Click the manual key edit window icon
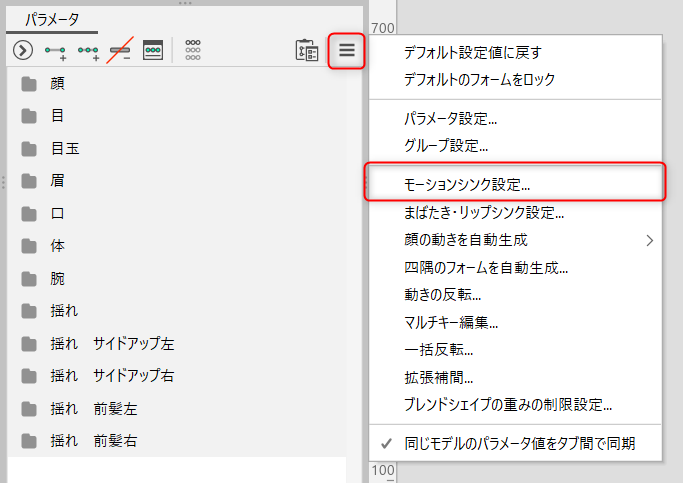The width and height of the screenshot is (683, 483). pos(153,50)
